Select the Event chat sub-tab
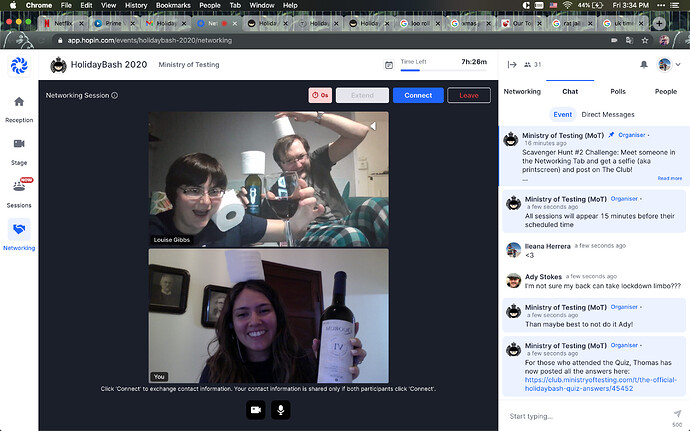Viewport: 690px width, 431px height. point(562,114)
